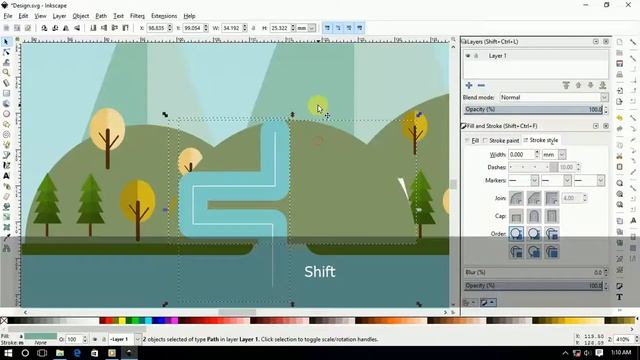This screenshot has width=640, height=360.
Task: Switch to the Stroke paint tab
Action: pyautogui.click(x=501, y=140)
